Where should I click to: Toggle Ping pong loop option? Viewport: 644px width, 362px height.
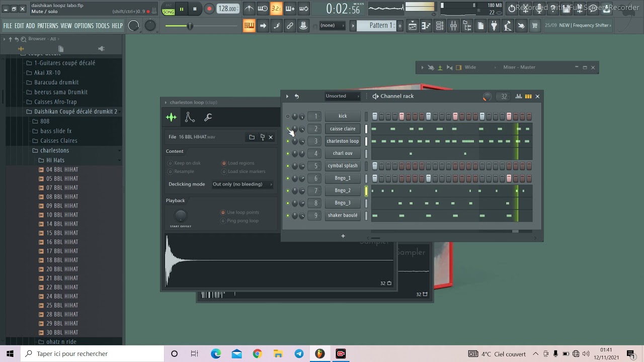click(239, 221)
